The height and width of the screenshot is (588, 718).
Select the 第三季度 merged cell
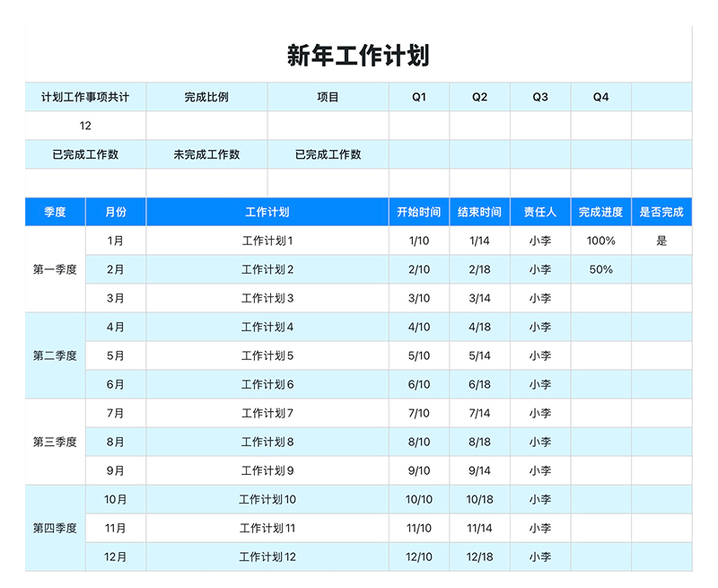pos(55,442)
